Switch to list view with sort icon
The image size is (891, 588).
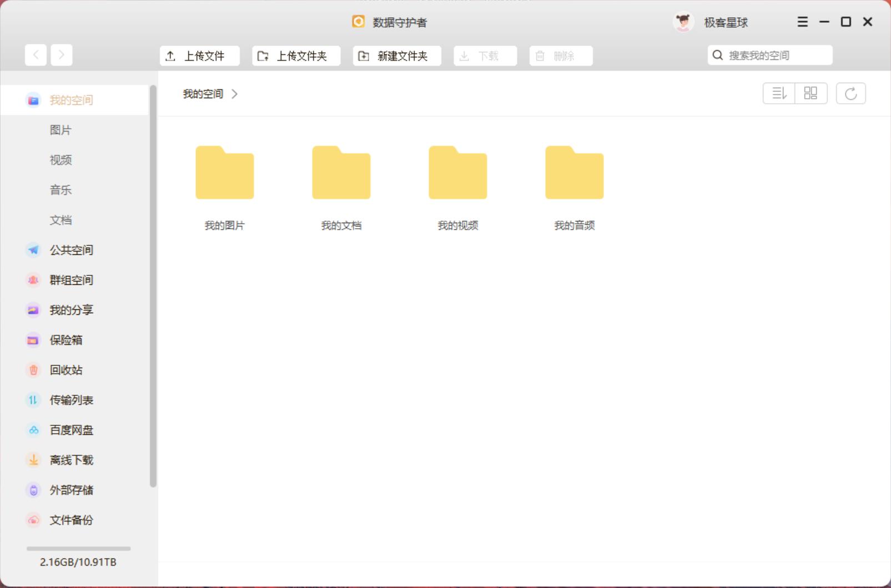pos(779,93)
